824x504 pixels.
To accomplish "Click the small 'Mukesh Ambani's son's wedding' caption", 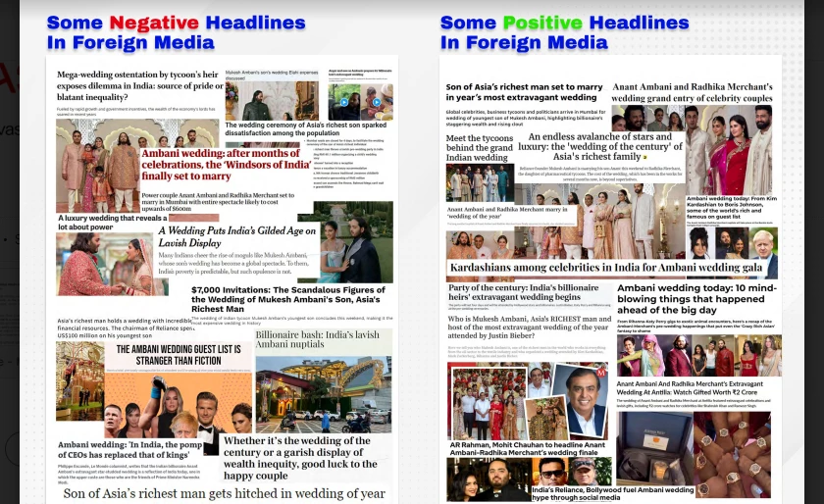I will coord(271,75).
